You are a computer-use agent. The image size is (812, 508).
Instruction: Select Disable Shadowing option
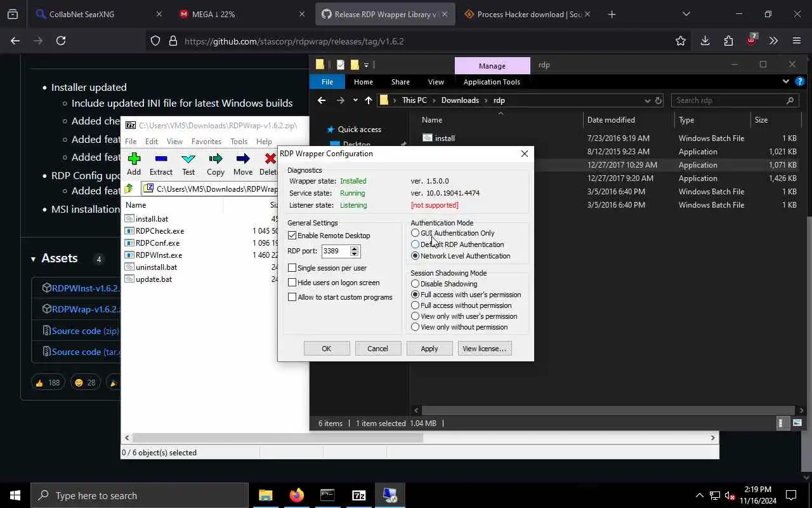[416, 284]
